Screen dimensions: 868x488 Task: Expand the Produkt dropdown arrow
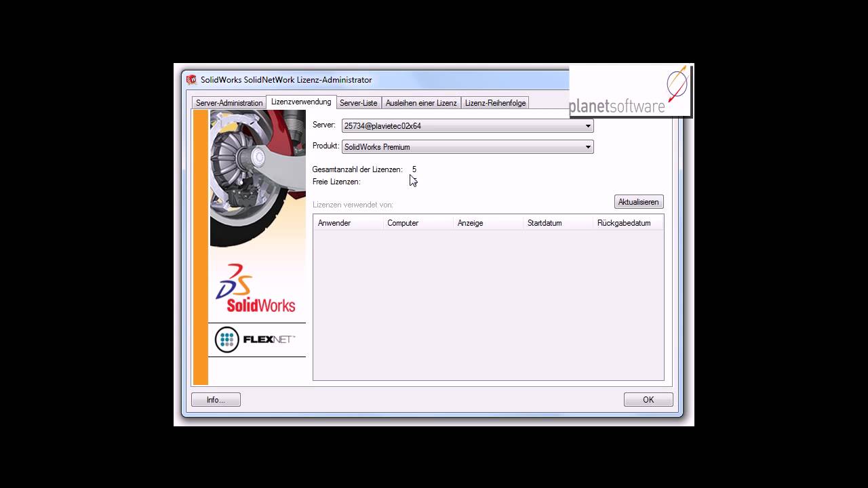pyautogui.click(x=588, y=147)
